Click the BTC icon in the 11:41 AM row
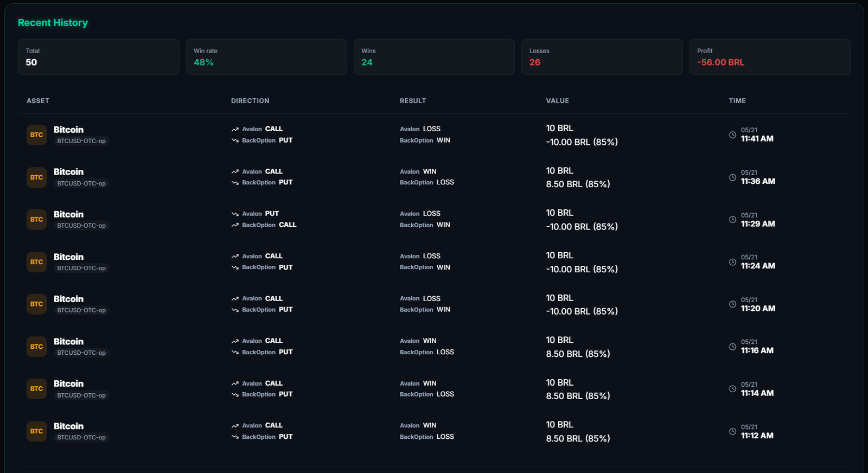This screenshot has height=473, width=868. tap(36, 135)
